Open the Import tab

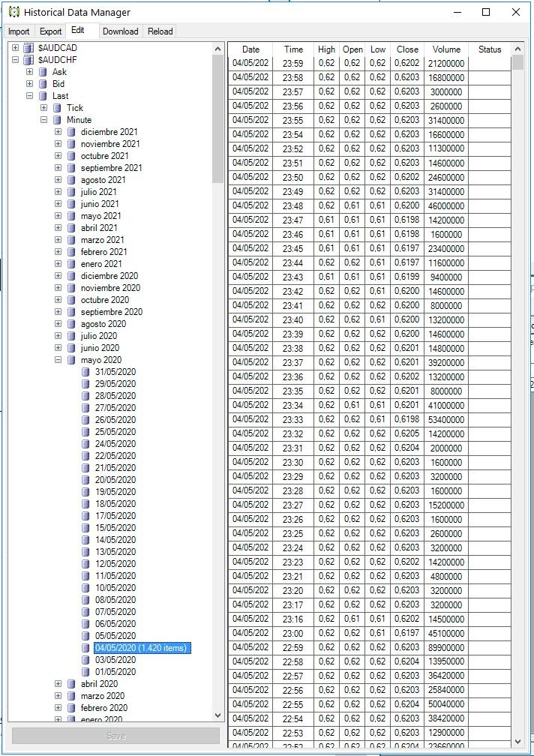click(x=19, y=31)
